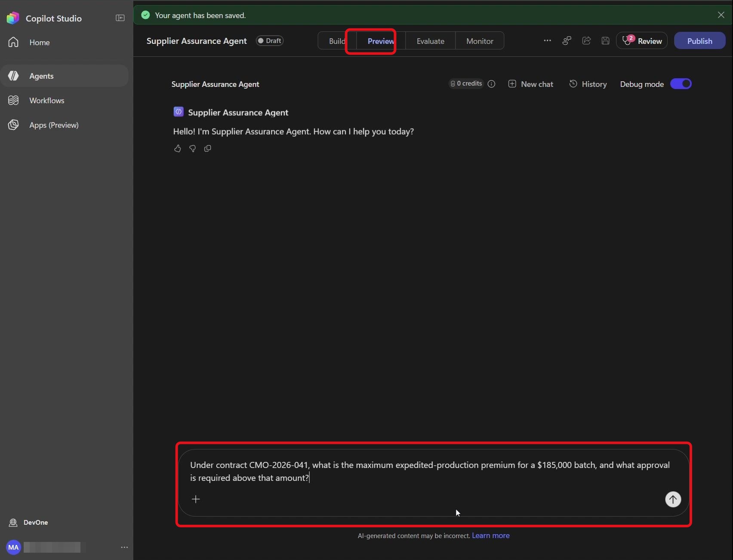The width and height of the screenshot is (733, 560).
Task: Switch to the Evaluate tab
Action: [430, 41]
